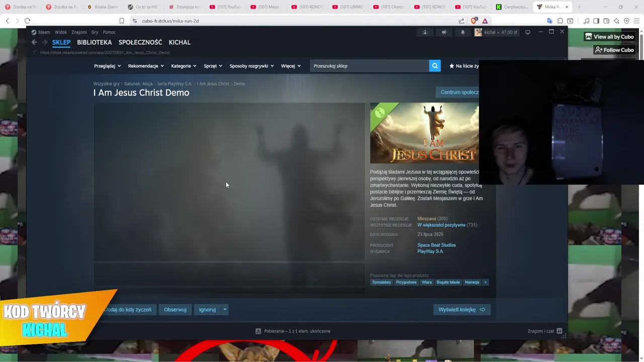Open site settings icon in address bar
Screen dimensions: 644x362
(x=134, y=21)
